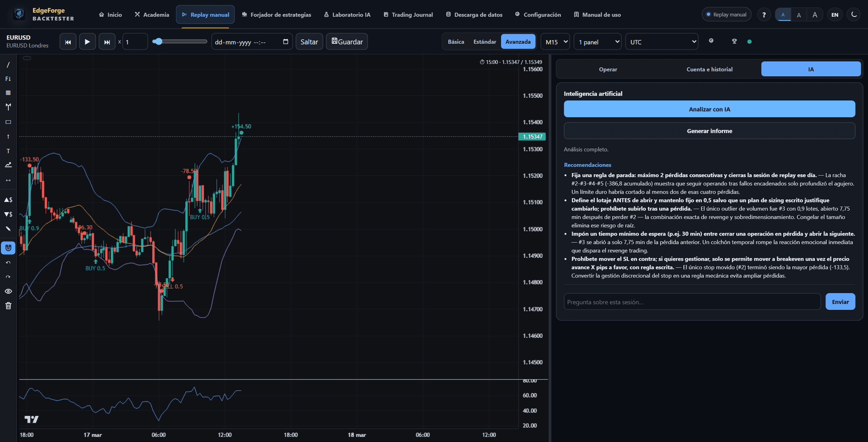Image resolution: width=868 pixels, height=442 pixels.
Task: Open the trophy icon in the toolbar
Action: click(x=734, y=41)
